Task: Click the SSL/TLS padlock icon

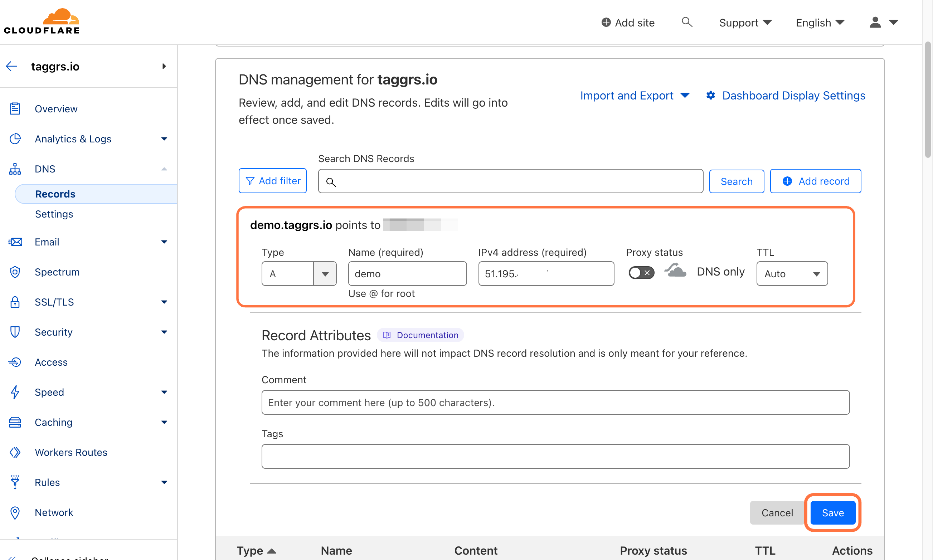Action: coord(15,302)
